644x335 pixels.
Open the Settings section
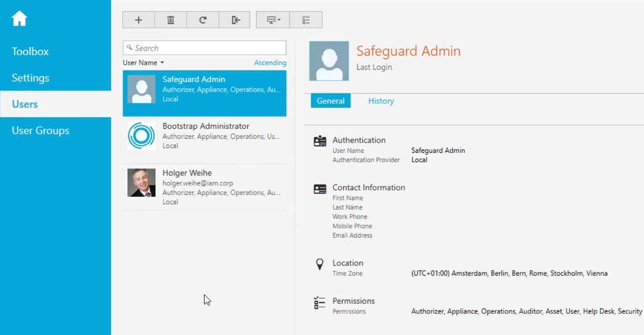31,78
